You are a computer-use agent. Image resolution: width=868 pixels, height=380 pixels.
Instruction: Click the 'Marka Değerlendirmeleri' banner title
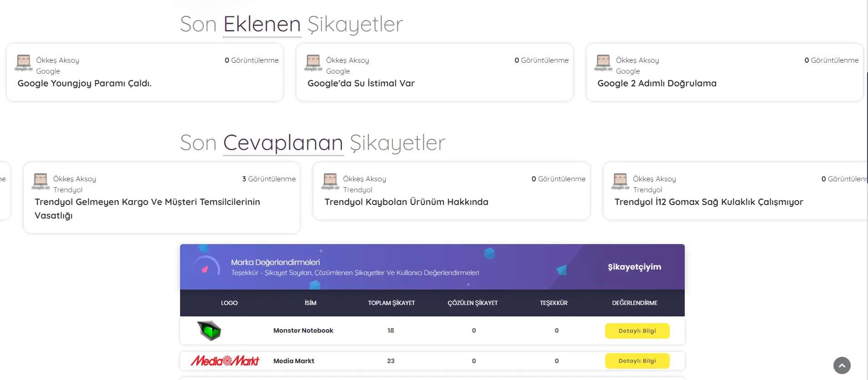276,262
